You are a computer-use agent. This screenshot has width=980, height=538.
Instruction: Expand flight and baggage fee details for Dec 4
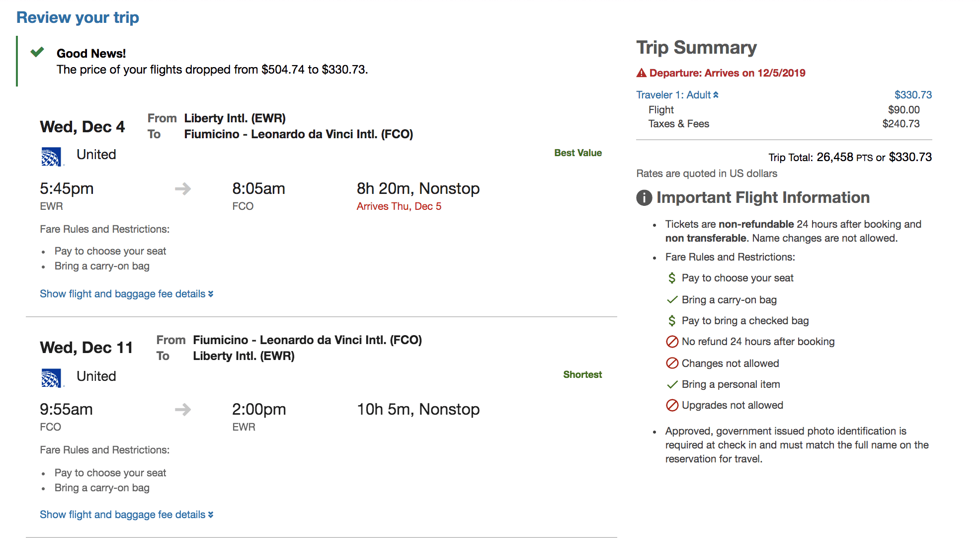[126, 294]
